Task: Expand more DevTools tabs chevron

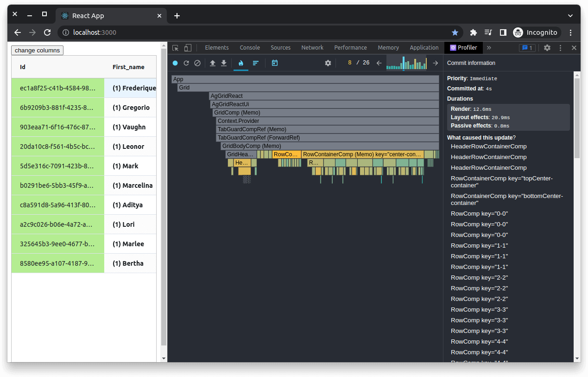Action: [489, 48]
